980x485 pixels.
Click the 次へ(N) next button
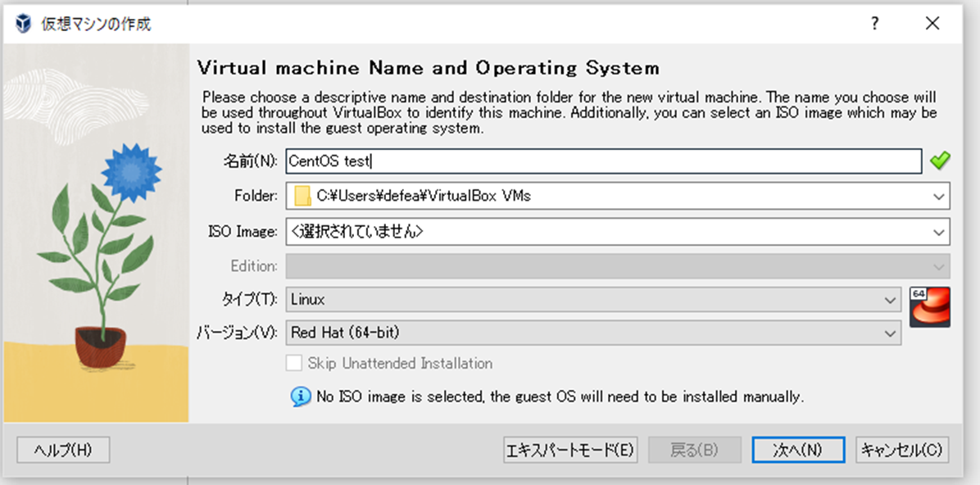click(797, 450)
